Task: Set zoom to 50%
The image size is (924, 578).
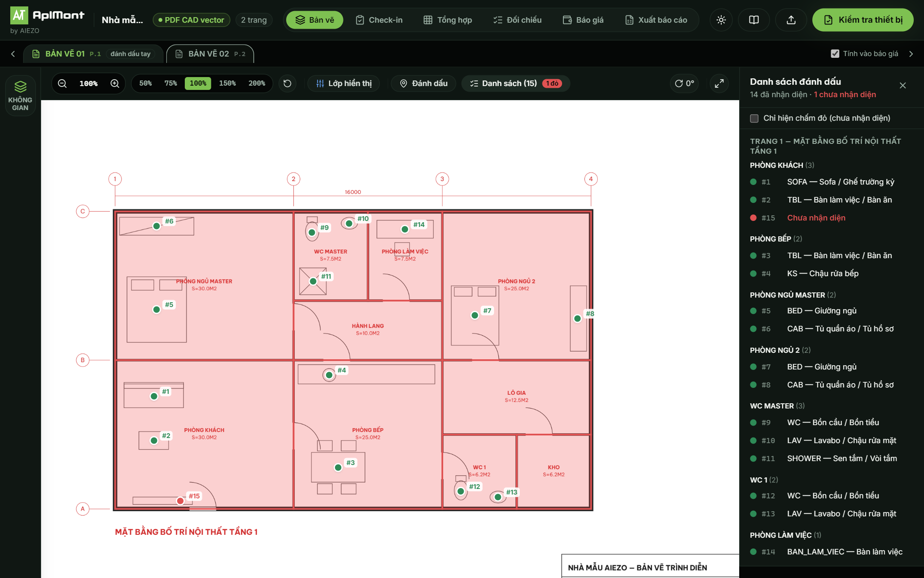Action: (x=145, y=83)
